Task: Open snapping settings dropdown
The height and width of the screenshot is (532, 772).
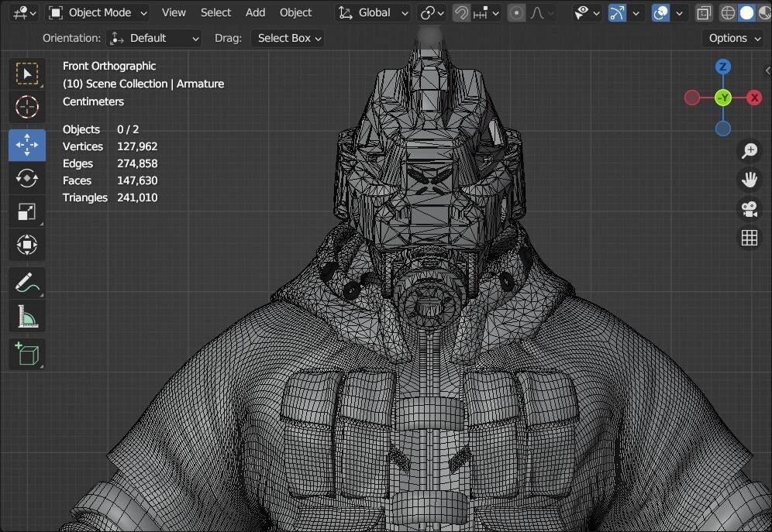Action: point(485,13)
